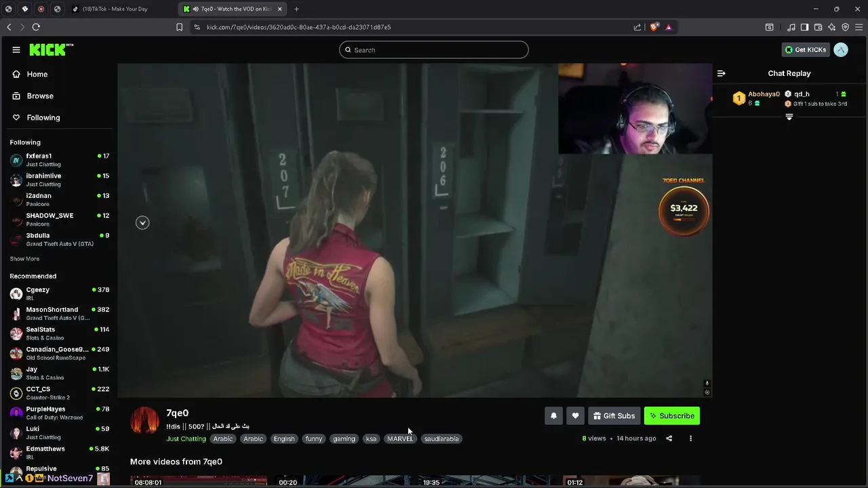Select the funny tag
868x488 pixels.
click(x=314, y=439)
